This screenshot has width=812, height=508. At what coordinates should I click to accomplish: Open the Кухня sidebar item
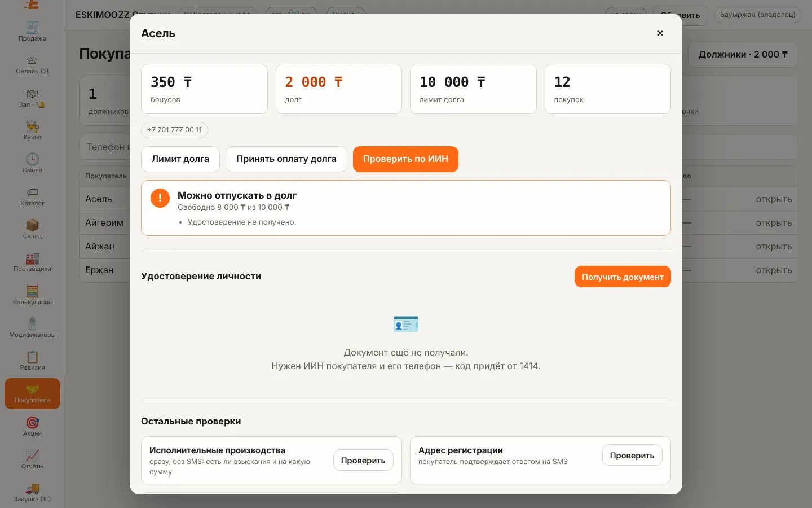point(32,130)
